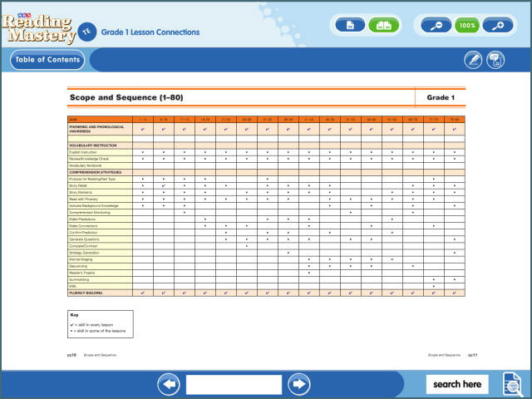Click the Comprehension Strategies row header
The height and width of the screenshot is (399, 532).
point(97,172)
